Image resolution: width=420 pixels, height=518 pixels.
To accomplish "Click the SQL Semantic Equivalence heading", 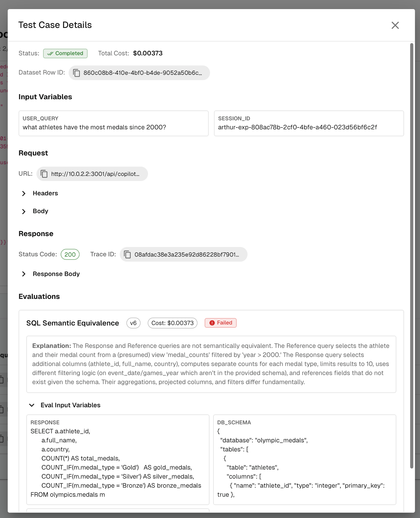I will 73,323.
